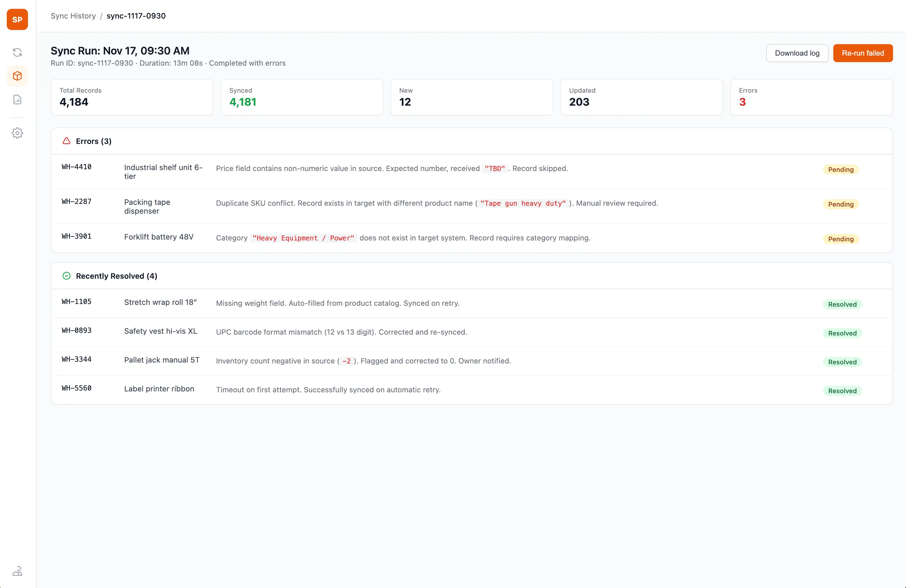The width and height of the screenshot is (906, 588).
Task: Click the red warning triangle beside Errors
Action: tap(66, 141)
